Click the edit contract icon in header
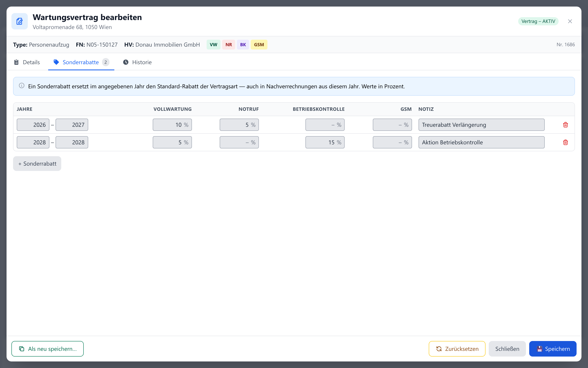 pos(20,21)
